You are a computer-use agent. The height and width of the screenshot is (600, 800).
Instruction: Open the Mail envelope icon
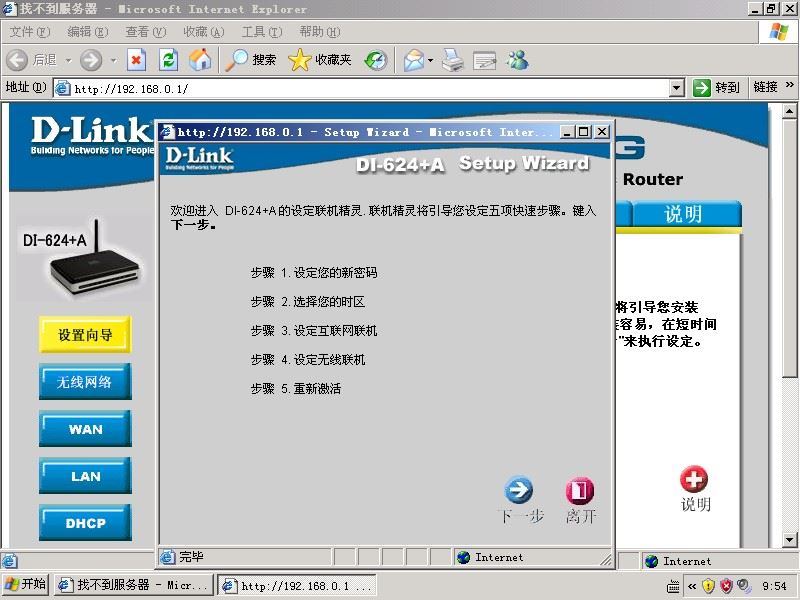click(414, 60)
